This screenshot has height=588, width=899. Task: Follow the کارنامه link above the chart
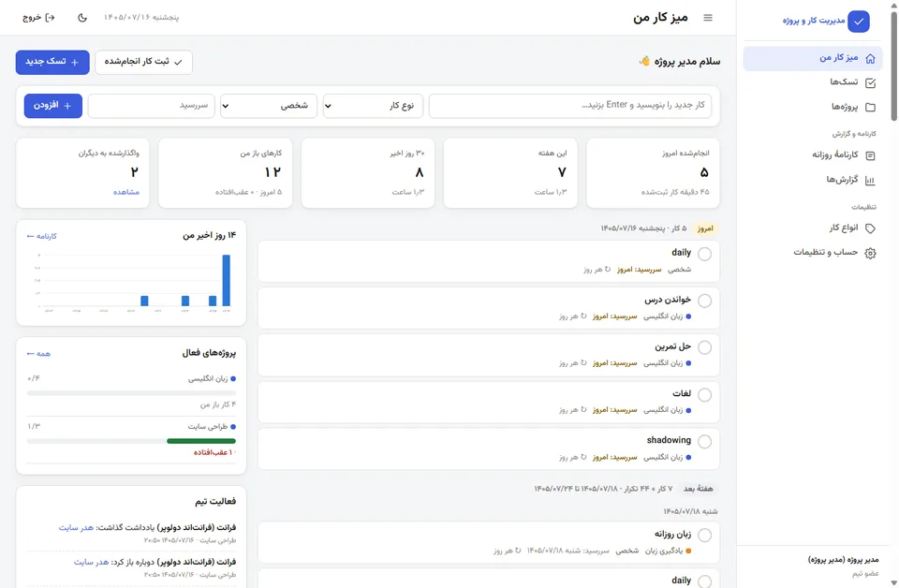42,236
